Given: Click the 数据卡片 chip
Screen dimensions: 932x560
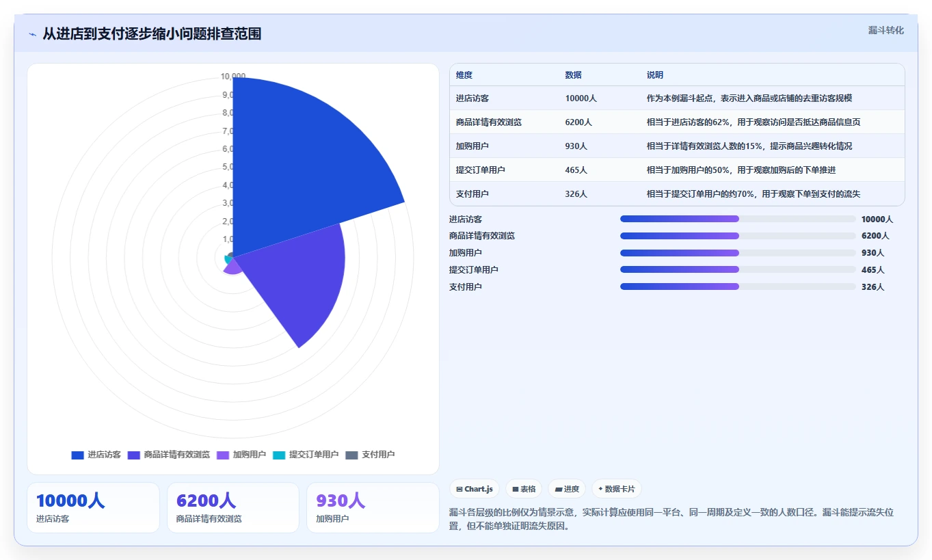Looking at the screenshot, I should pos(616,489).
